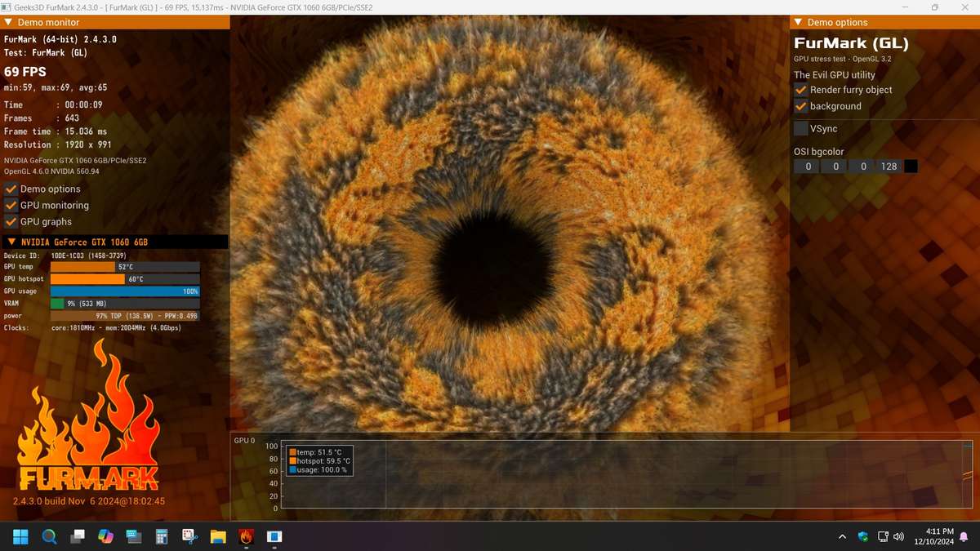Image resolution: width=980 pixels, height=551 pixels.
Task: Click the black OSI bgcolor swatch
Action: [x=911, y=167]
